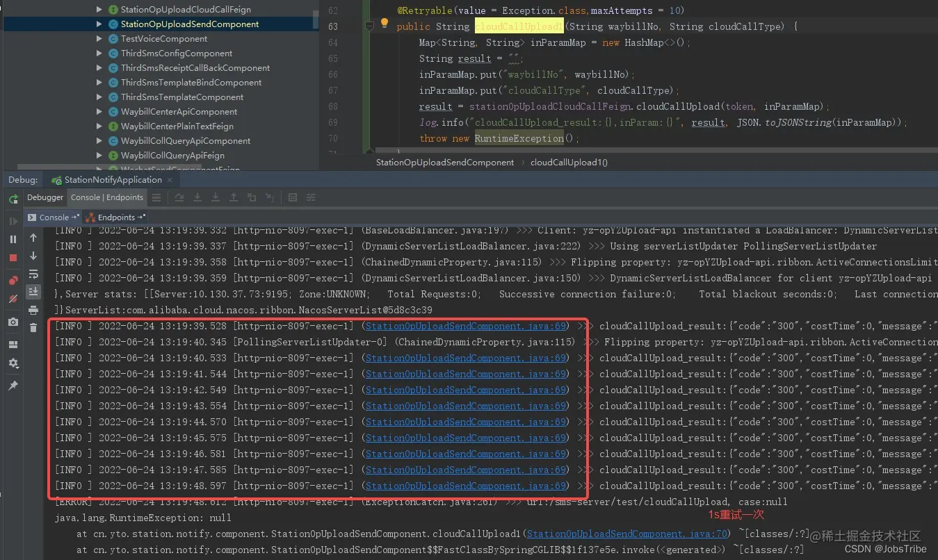Click the Force Step Into icon
Viewport: 938px width, 560px height.
216,198
